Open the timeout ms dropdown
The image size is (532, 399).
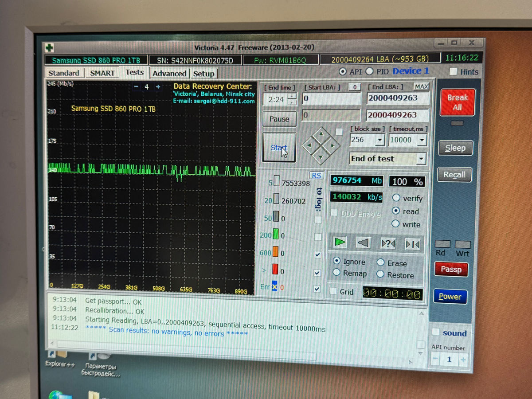point(422,141)
